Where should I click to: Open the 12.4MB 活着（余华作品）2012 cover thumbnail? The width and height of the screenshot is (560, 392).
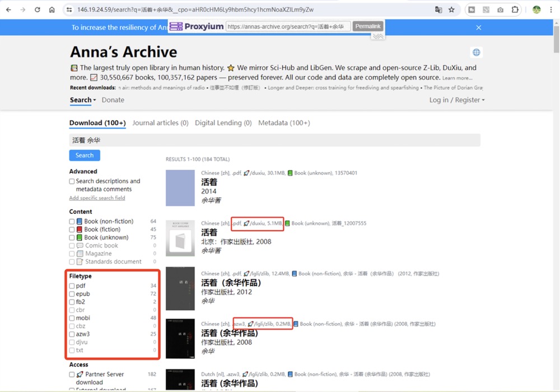(x=180, y=288)
